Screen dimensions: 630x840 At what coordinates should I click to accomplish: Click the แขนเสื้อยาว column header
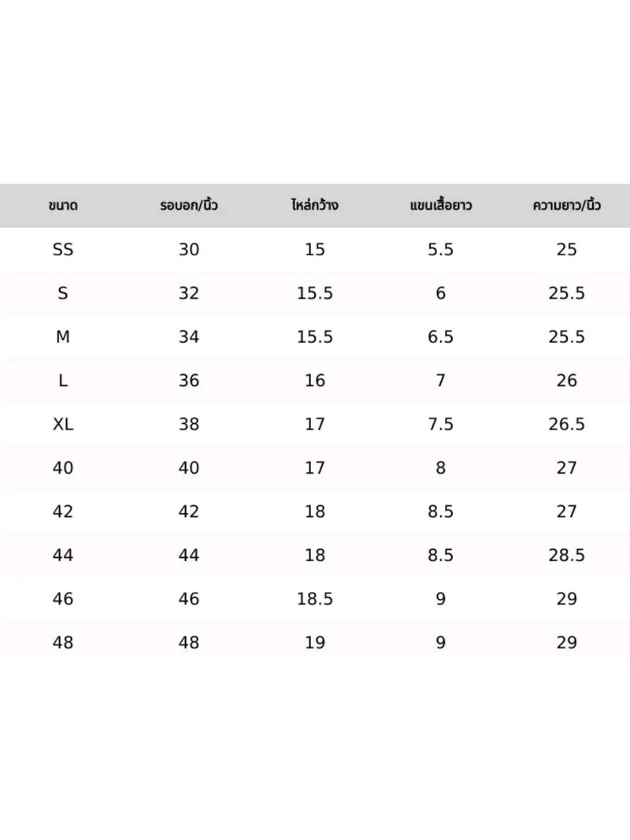tap(440, 205)
